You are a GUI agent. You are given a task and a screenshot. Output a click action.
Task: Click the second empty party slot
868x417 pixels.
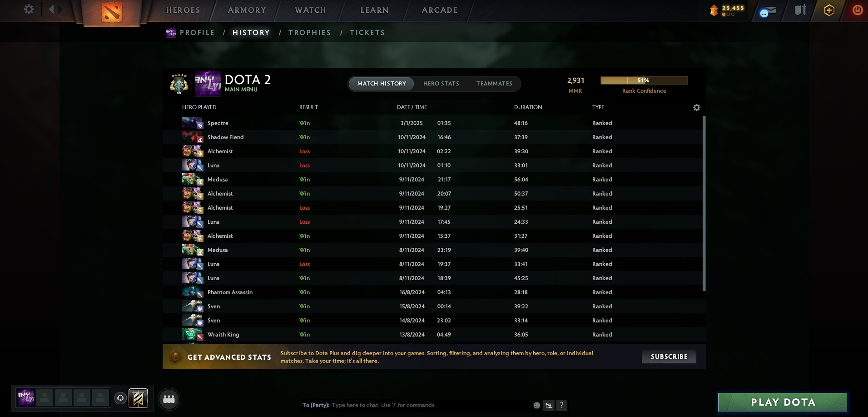point(63,398)
